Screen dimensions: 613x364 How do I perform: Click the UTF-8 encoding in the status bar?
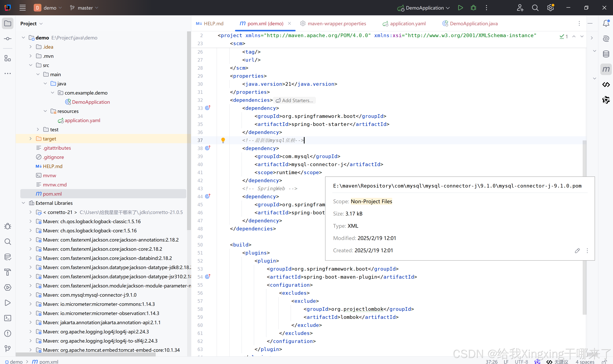point(521,362)
